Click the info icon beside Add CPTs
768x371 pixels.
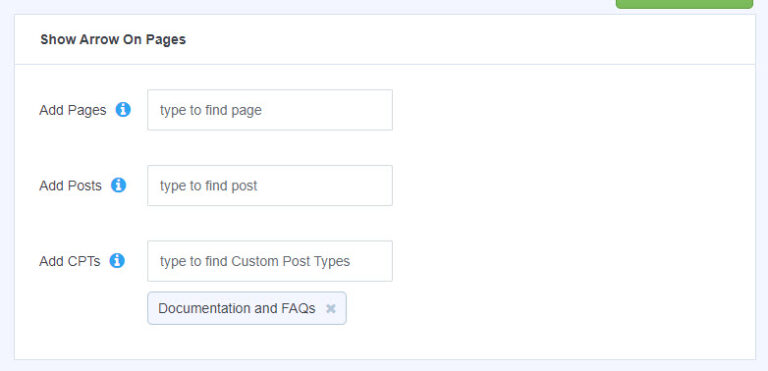[117, 260]
